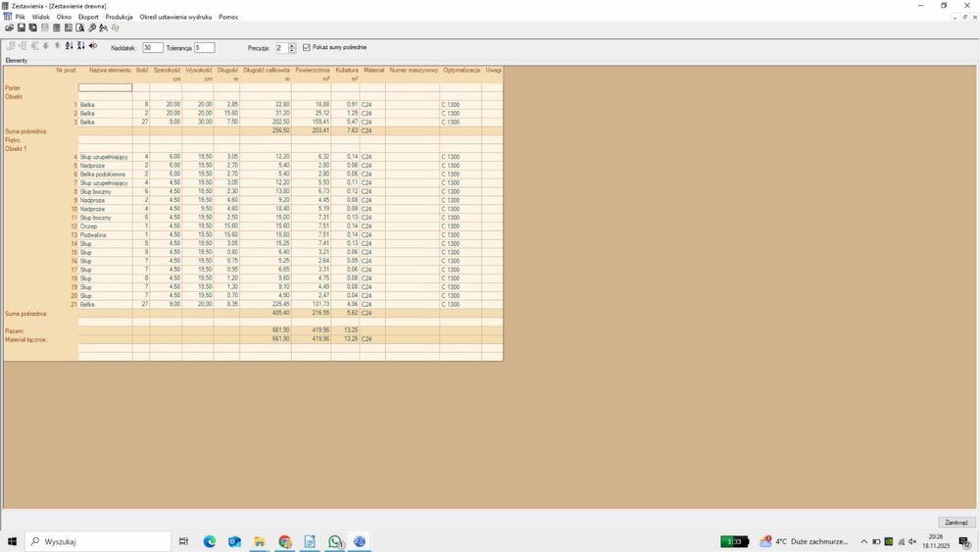Image resolution: width=980 pixels, height=552 pixels.
Task: Click the NVIDIA tray icon
Action: (x=888, y=541)
